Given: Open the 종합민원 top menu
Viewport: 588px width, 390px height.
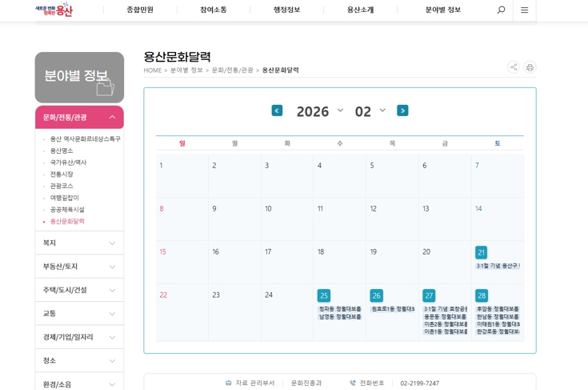Looking at the screenshot, I should (140, 10).
